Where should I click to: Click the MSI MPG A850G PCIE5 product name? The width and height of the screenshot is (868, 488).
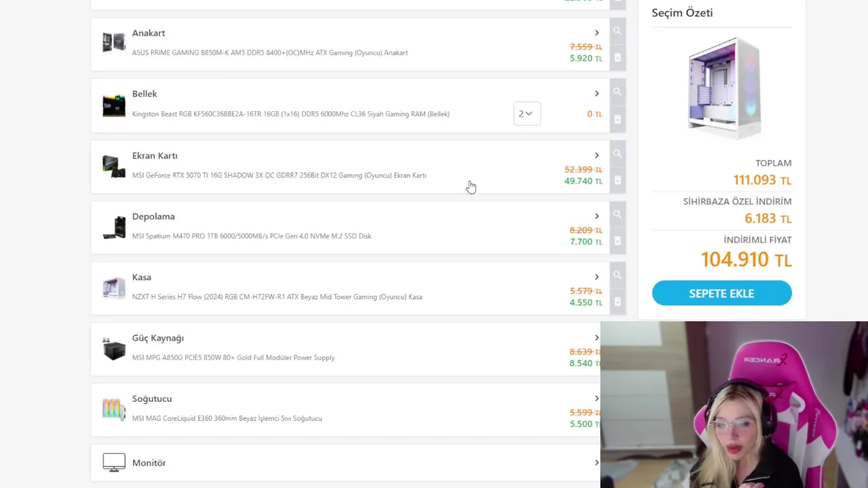coord(233,357)
